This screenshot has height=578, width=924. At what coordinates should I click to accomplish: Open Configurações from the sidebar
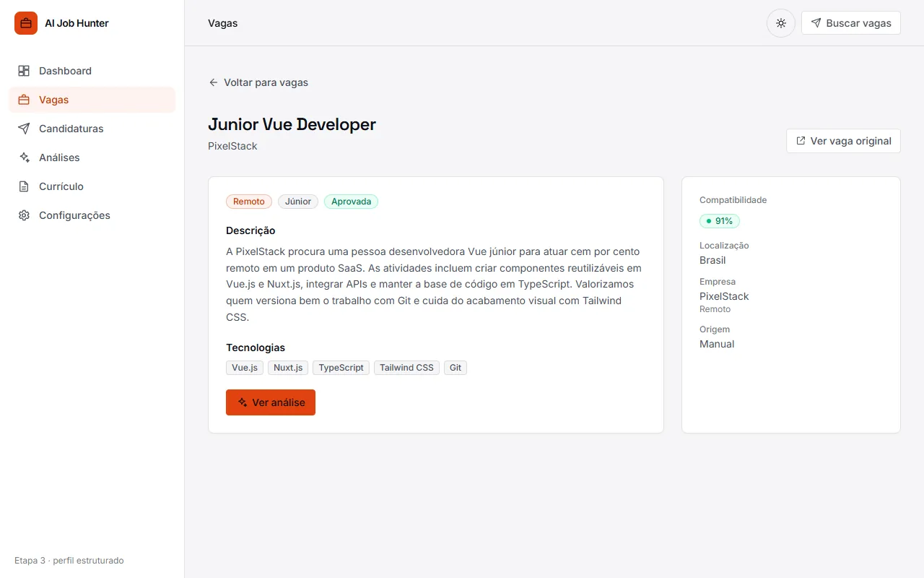92,215
